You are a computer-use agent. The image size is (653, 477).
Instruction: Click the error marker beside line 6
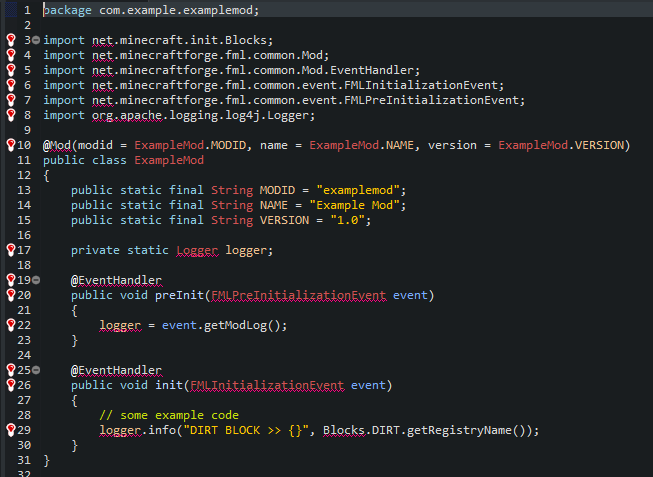coord(10,85)
